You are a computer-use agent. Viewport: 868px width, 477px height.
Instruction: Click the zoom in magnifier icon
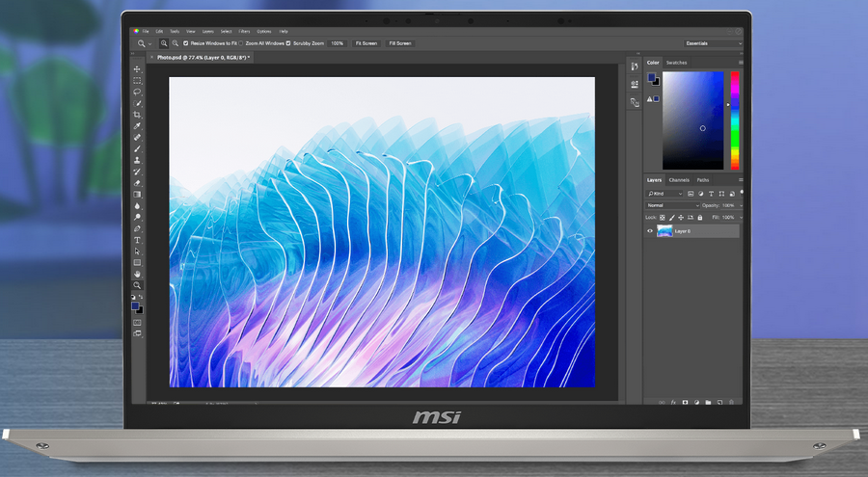pos(164,43)
